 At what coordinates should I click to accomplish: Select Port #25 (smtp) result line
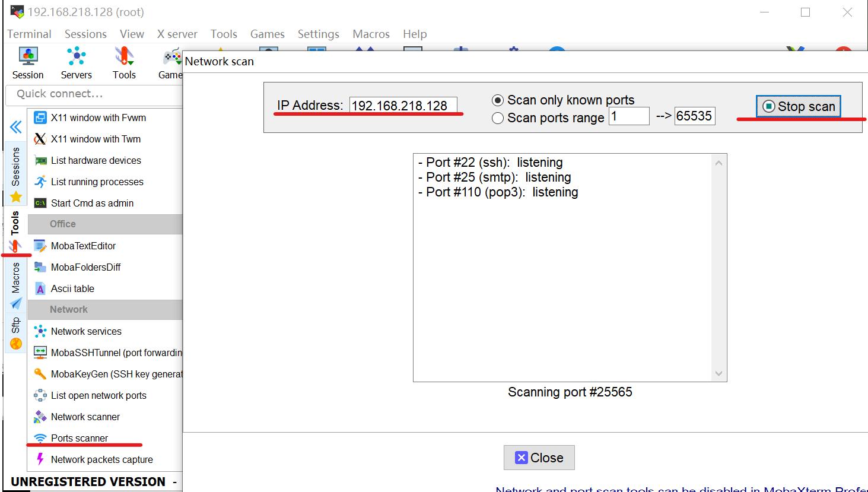point(495,177)
